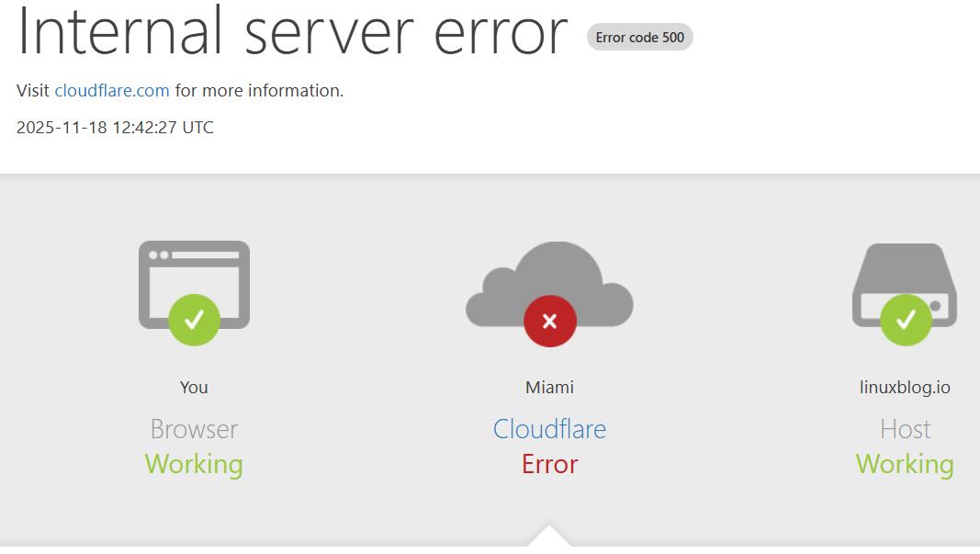Click the Error code 500 badge
Image resolution: width=980 pixels, height=554 pixels.
point(639,38)
